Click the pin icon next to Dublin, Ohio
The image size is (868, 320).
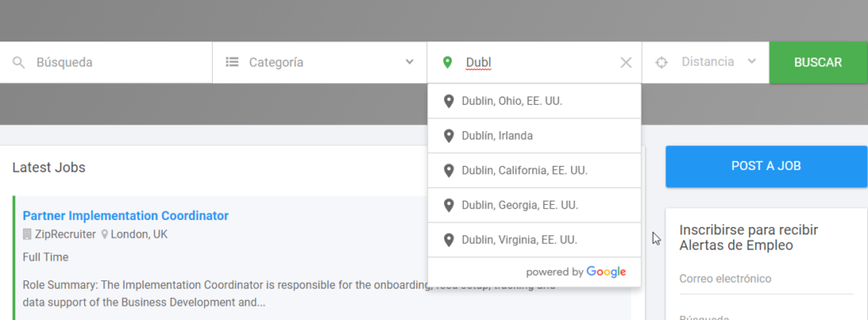449,101
